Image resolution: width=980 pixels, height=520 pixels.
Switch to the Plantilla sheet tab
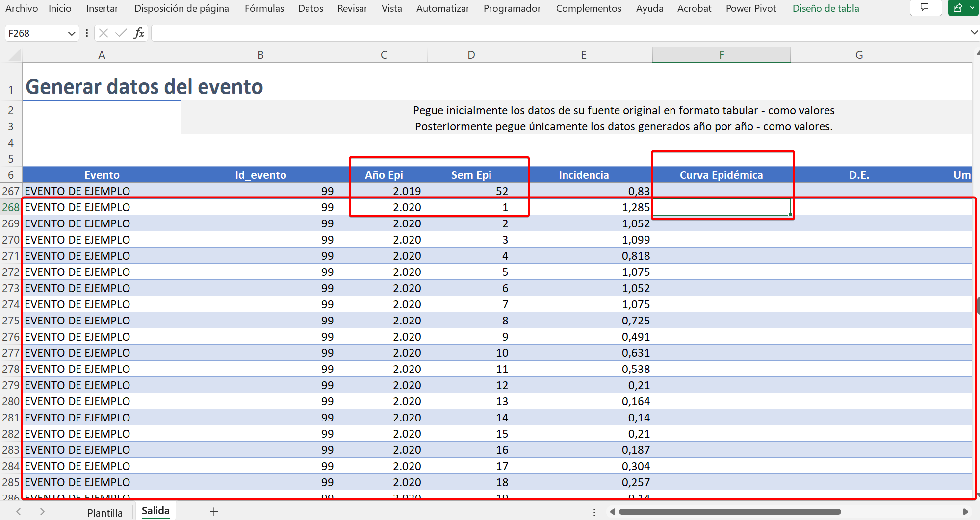[105, 513]
